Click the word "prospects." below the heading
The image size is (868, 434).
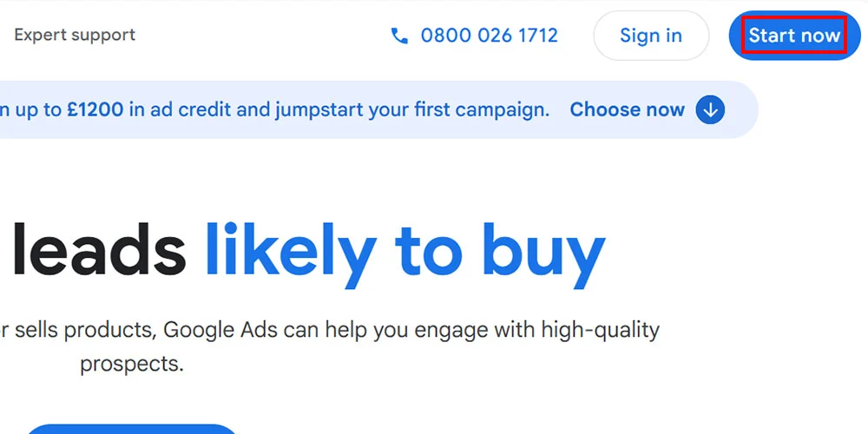132,364
